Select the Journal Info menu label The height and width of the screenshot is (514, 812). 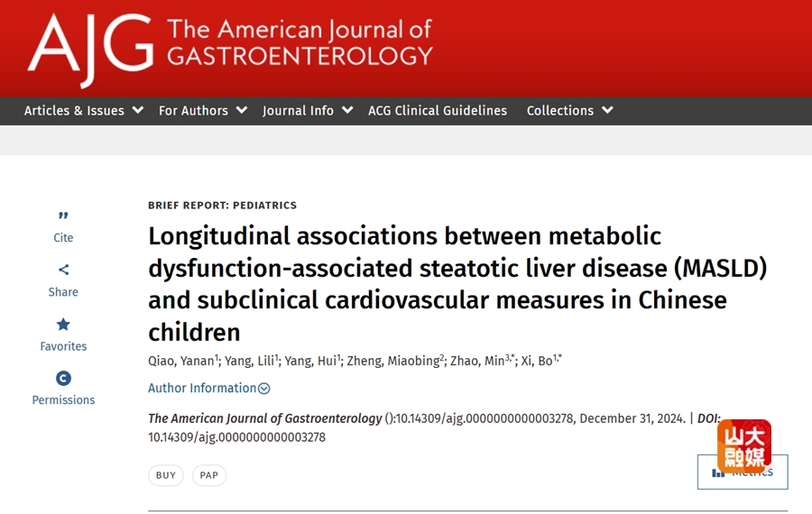[x=298, y=111]
